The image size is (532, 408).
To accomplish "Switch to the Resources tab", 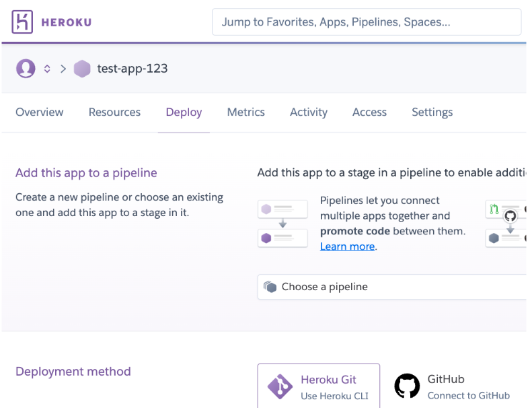I will coord(115,112).
